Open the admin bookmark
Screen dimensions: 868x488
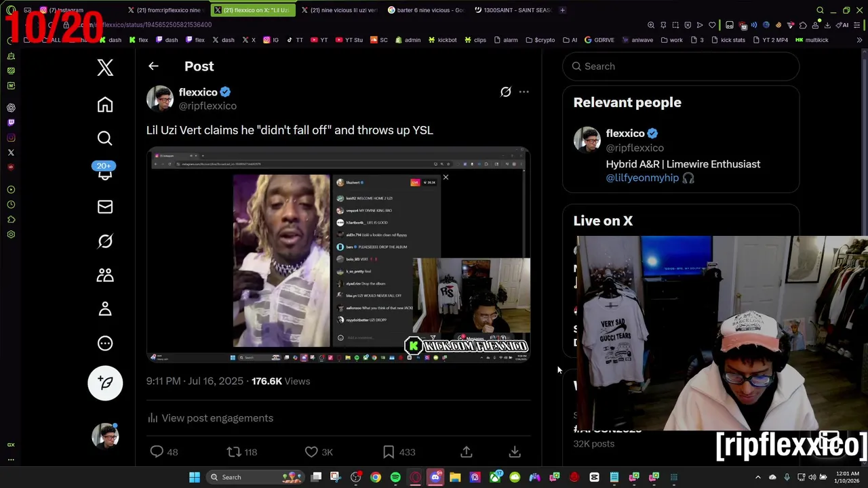407,40
